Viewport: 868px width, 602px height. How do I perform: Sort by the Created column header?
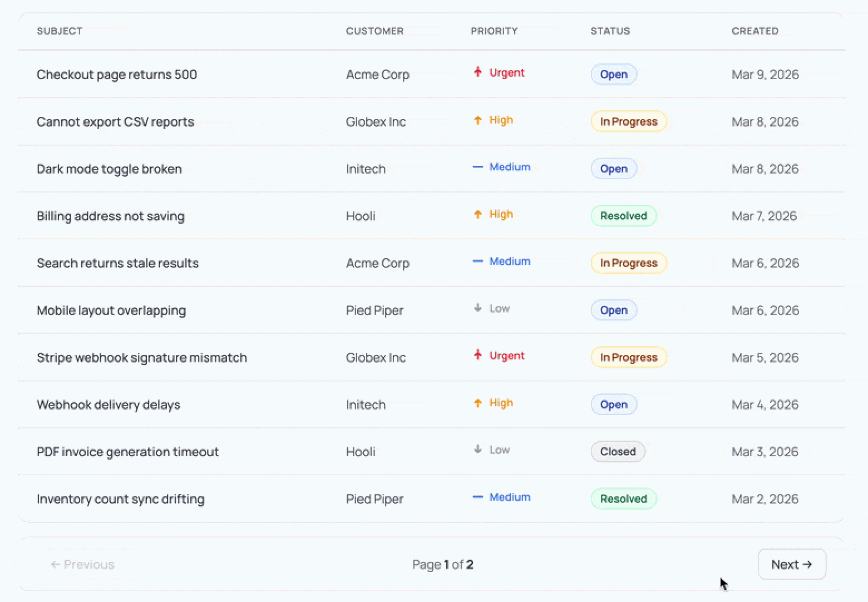pyautogui.click(x=754, y=31)
